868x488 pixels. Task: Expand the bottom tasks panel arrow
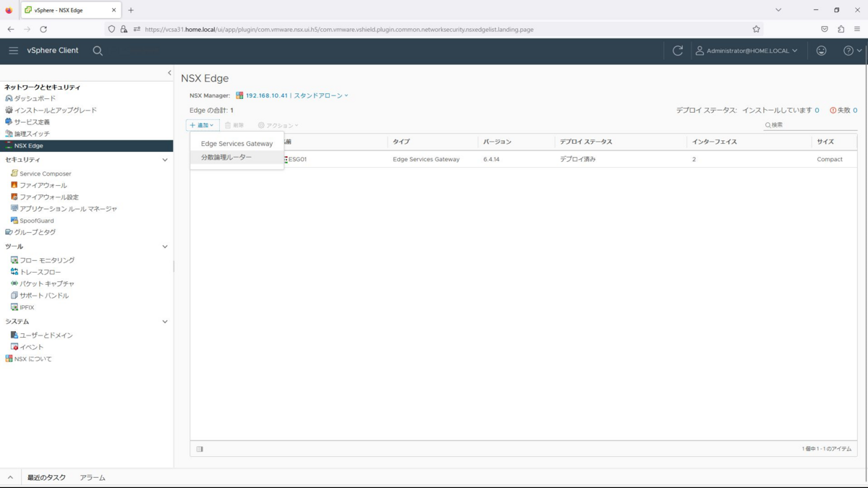click(x=10, y=478)
